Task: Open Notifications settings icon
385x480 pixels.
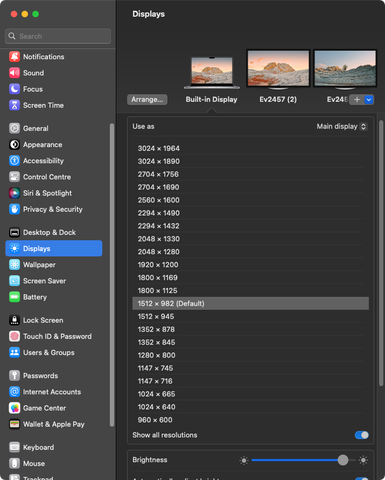Action: [14, 57]
